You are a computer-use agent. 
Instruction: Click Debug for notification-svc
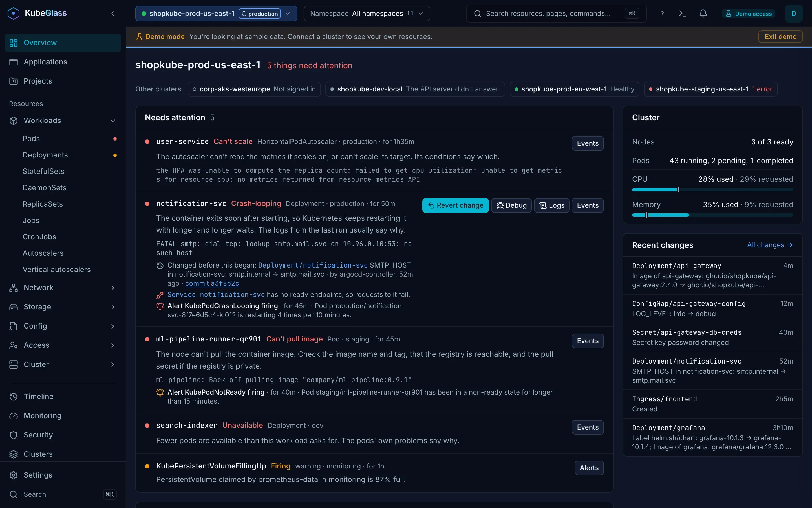(511, 205)
